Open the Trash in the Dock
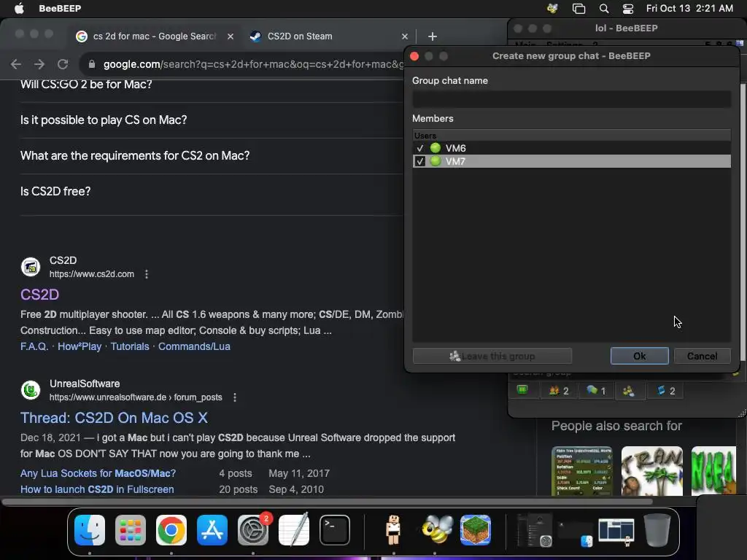The height and width of the screenshot is (560, 747). coord(657,530)
